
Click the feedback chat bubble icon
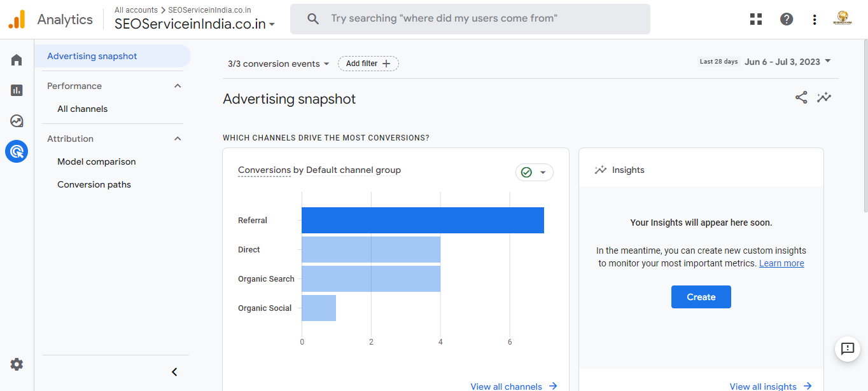point(847,348)
